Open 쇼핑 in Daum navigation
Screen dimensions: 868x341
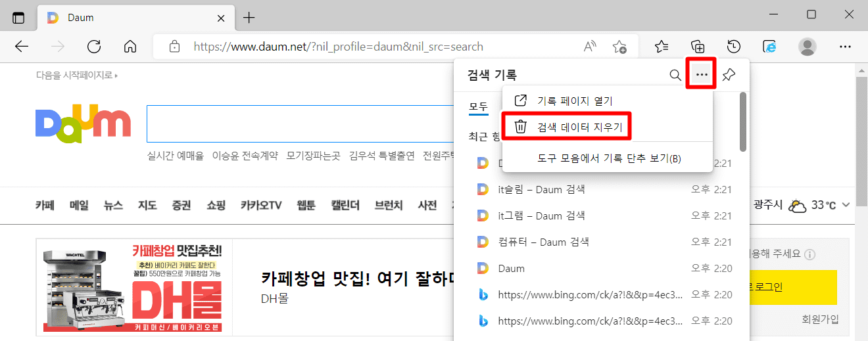coord(216,206)
